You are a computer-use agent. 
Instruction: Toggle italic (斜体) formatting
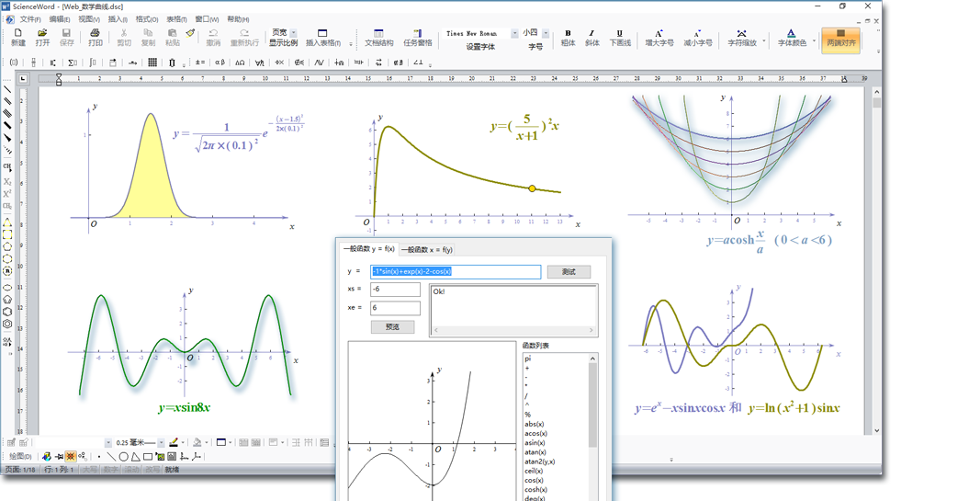(x=591, y=38)
